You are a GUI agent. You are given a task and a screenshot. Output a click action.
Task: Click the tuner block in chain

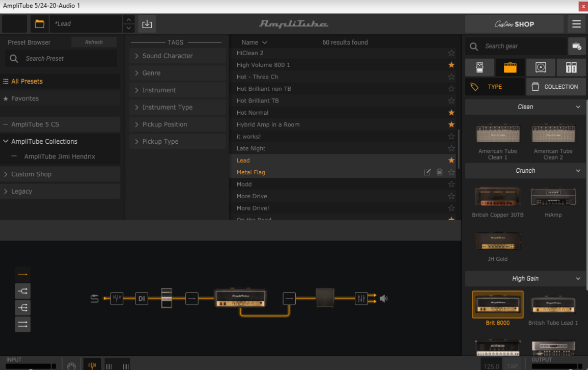[117, 299]
